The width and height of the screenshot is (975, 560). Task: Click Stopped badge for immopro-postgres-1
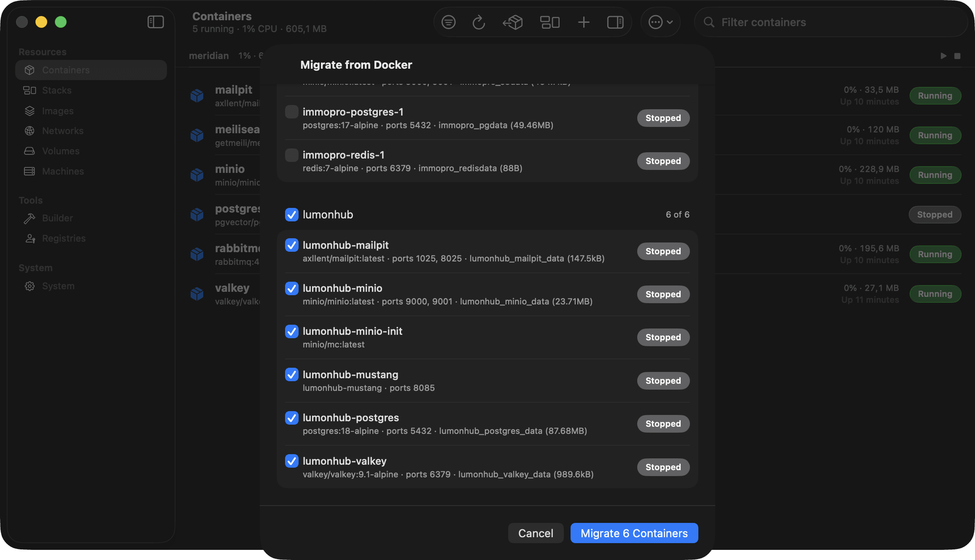coord(663,118)
